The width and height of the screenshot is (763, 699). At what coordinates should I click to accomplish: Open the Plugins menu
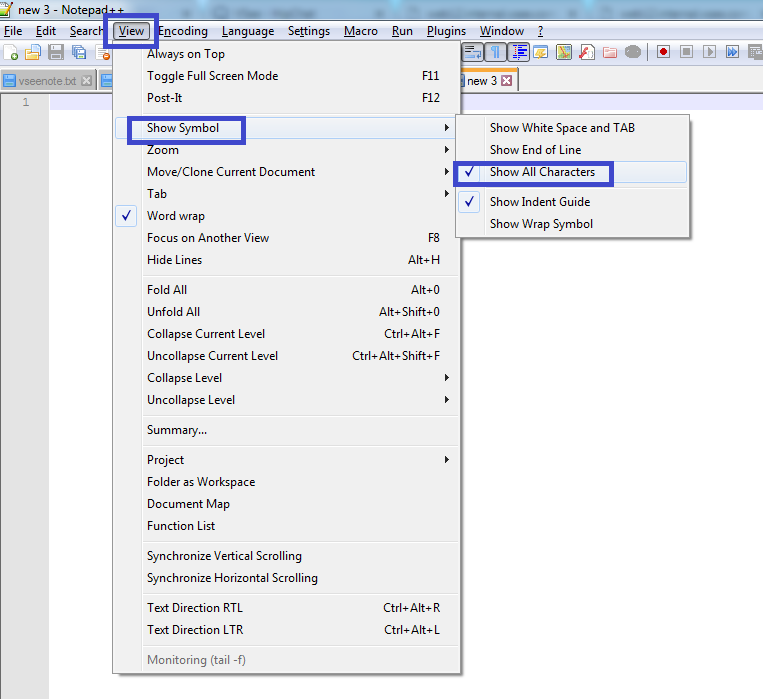tap(447, 31)
